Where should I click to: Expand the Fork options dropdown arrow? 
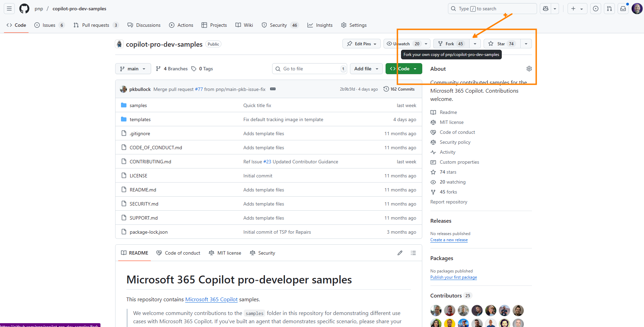pos(475,44)
